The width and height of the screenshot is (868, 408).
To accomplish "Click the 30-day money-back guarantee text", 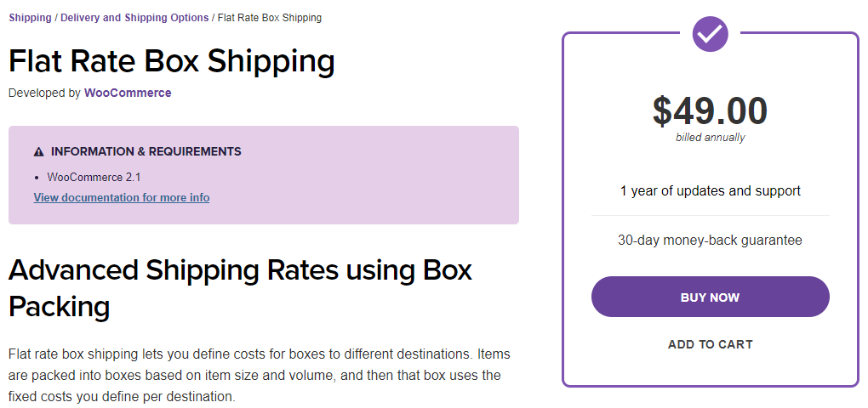I will [711, 241].
